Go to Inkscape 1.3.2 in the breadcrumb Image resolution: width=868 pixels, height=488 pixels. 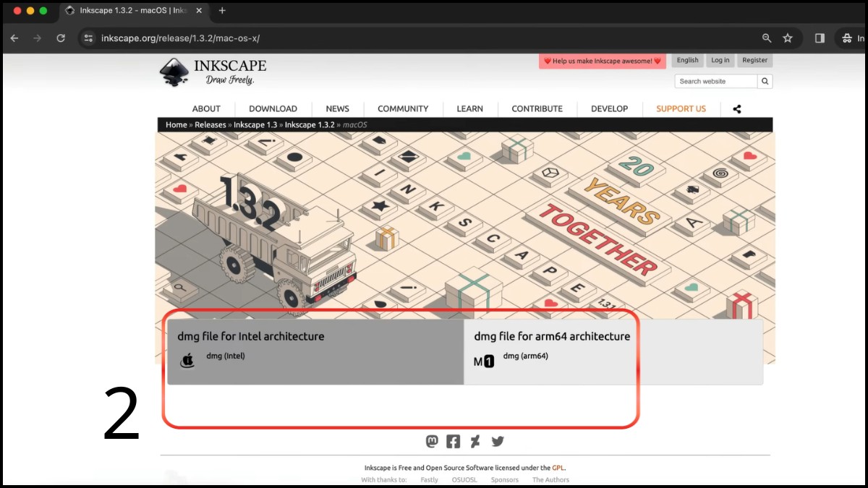point(310,125)
